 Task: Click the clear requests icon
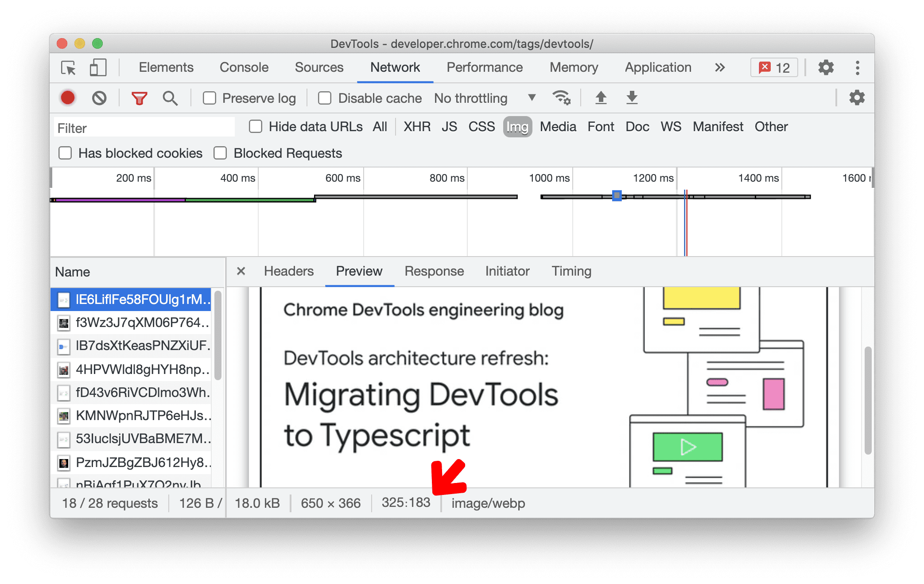pos(99,97)
